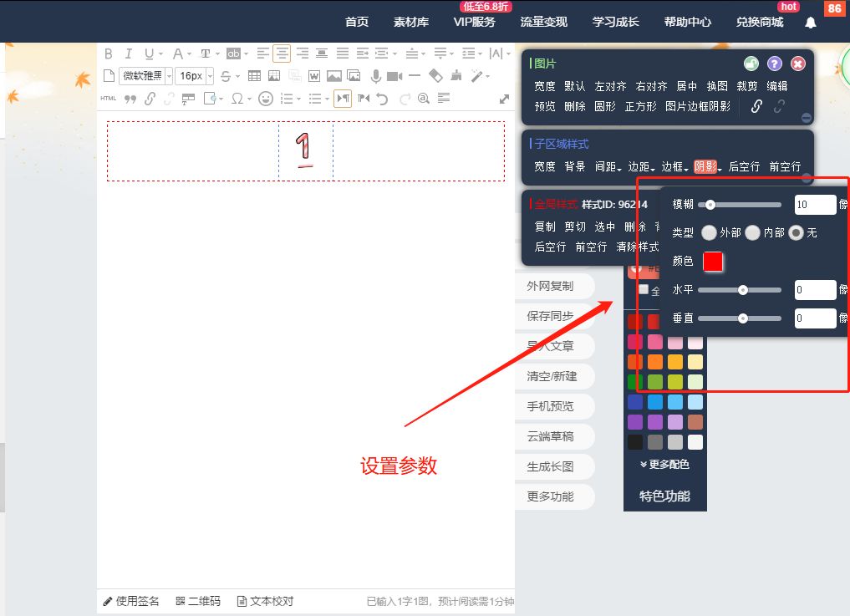Viewport: 850px width, 616px height.
Task: Open the 素材库 menu item
Action: (x=410, y=23)
